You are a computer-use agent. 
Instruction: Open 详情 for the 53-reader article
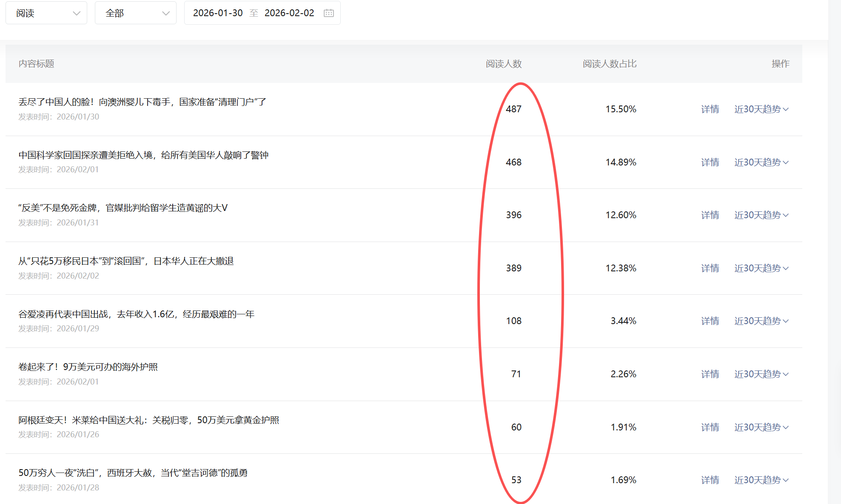click(710, 480)
